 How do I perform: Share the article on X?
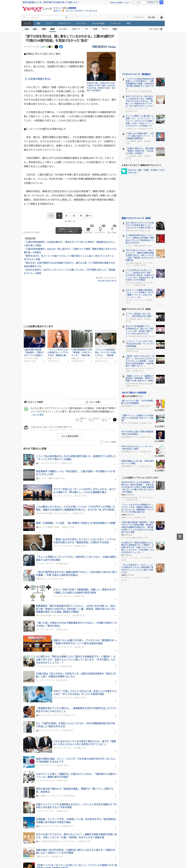56,47
